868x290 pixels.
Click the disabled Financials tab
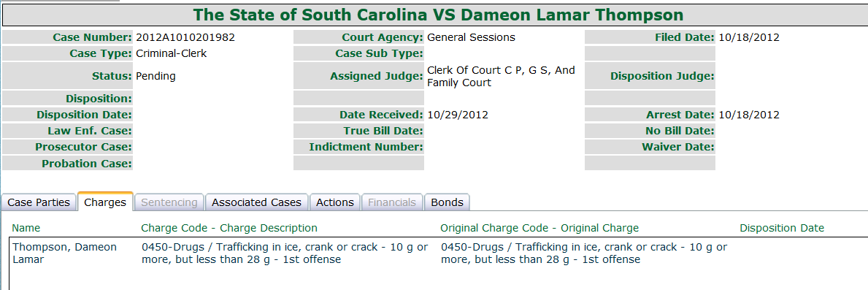click(x=392, y=202)
